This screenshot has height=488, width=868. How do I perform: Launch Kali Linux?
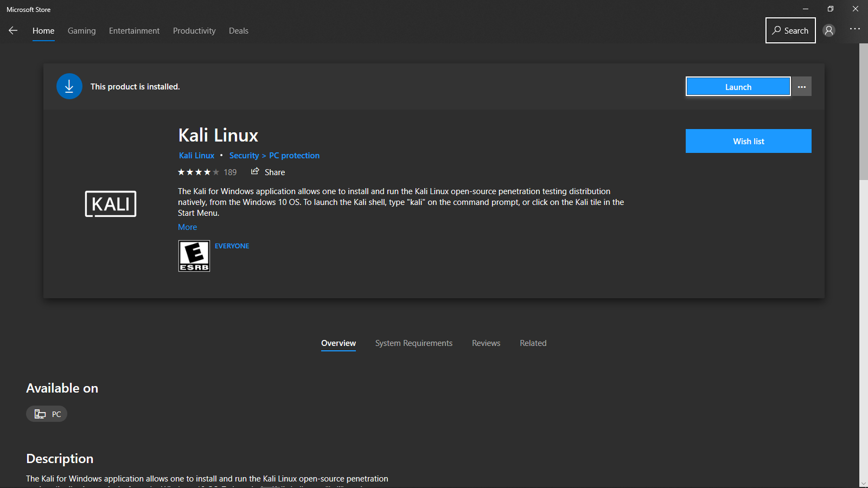pos(738,87)
